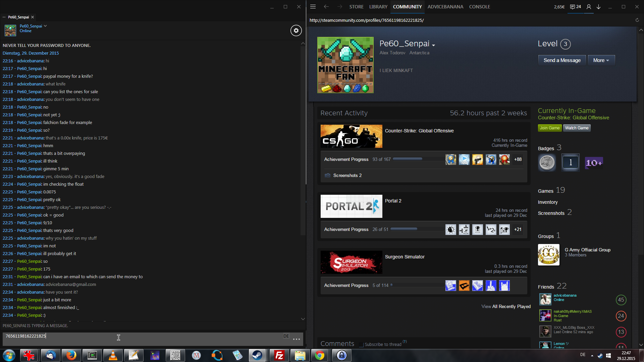Expand the Pe60_Senpai name dropdown on the profile
Viewport: 644px width, 362px height.
tap(433, 45)
